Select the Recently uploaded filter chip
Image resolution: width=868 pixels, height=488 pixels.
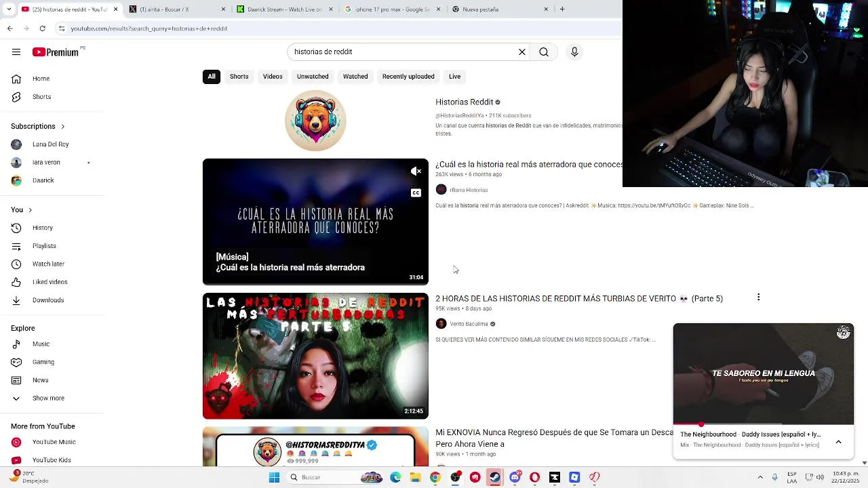point(408,77)
